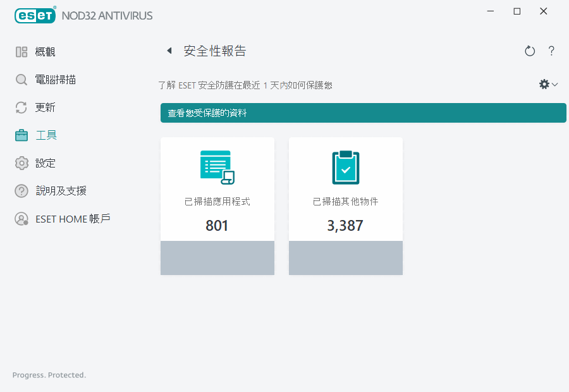Open the gear dropdown near the report heading
Screen dimensions: 569x392
point(542,83)
